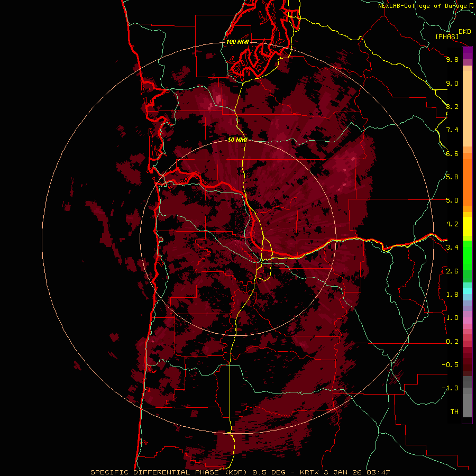Viewport: 476px width, 476px height.
Task: Pick the yellow color bar segment near 4.2
Action: (x=467, y=226)
